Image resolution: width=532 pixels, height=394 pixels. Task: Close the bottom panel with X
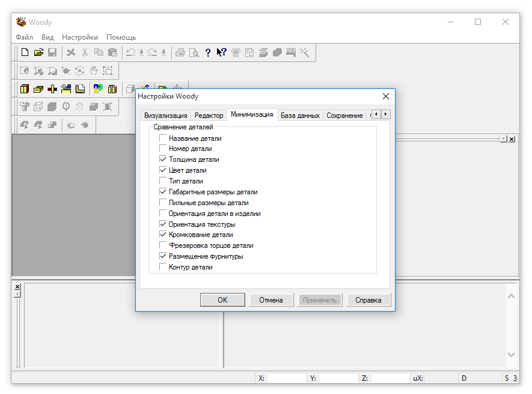17,287
